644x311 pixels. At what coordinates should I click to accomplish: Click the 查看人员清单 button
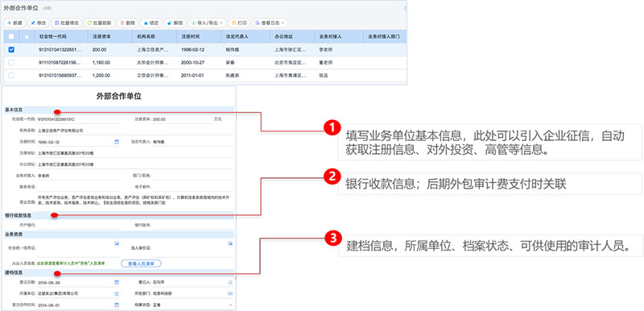coord(141,263)
